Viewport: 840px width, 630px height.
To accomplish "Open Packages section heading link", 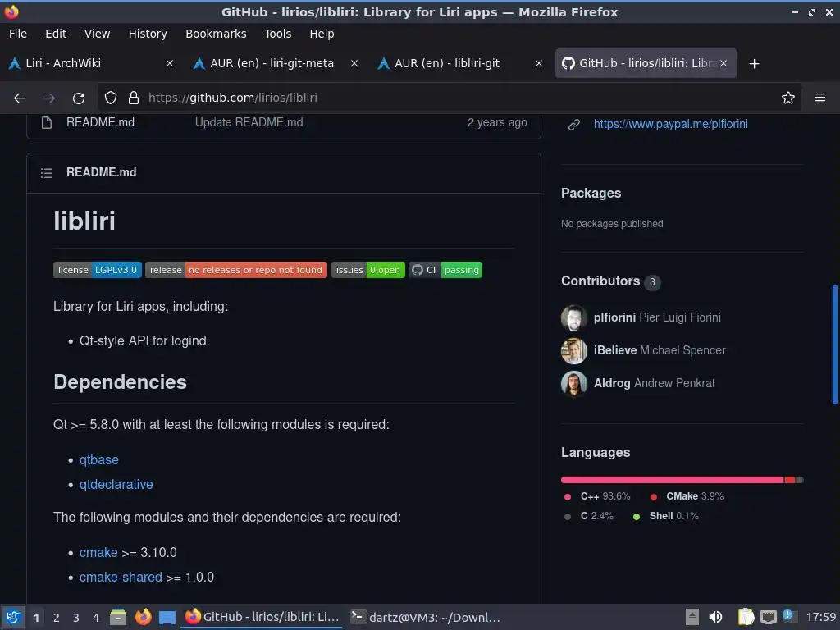I will pos(591,194).
